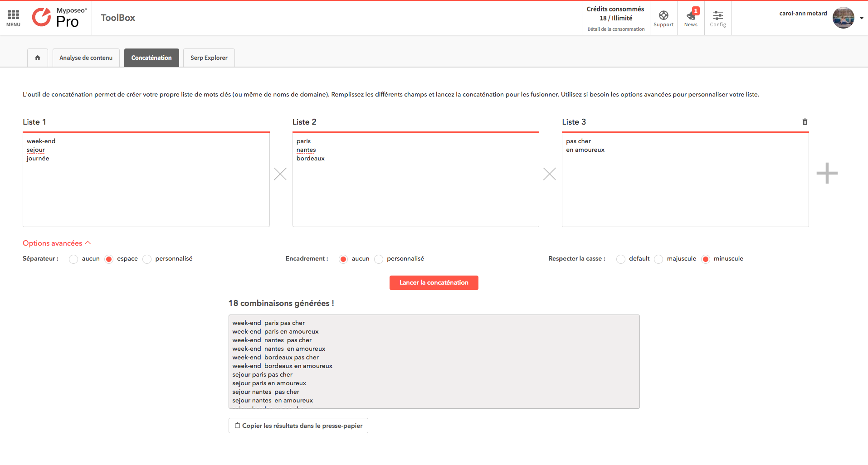This screenshot has height=465, width=868.
Task: Launch the concatenation
Action: coord(434,282)
